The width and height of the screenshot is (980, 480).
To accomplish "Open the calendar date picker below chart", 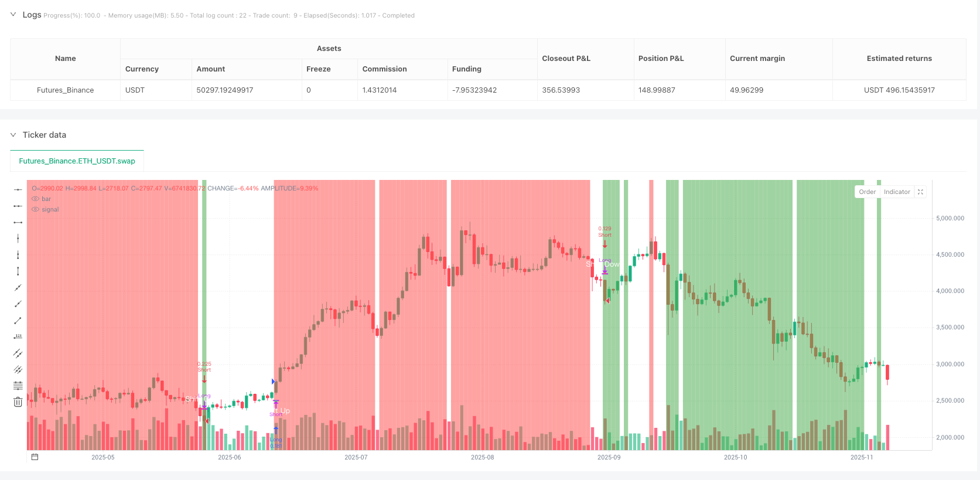I will (35, 457).
